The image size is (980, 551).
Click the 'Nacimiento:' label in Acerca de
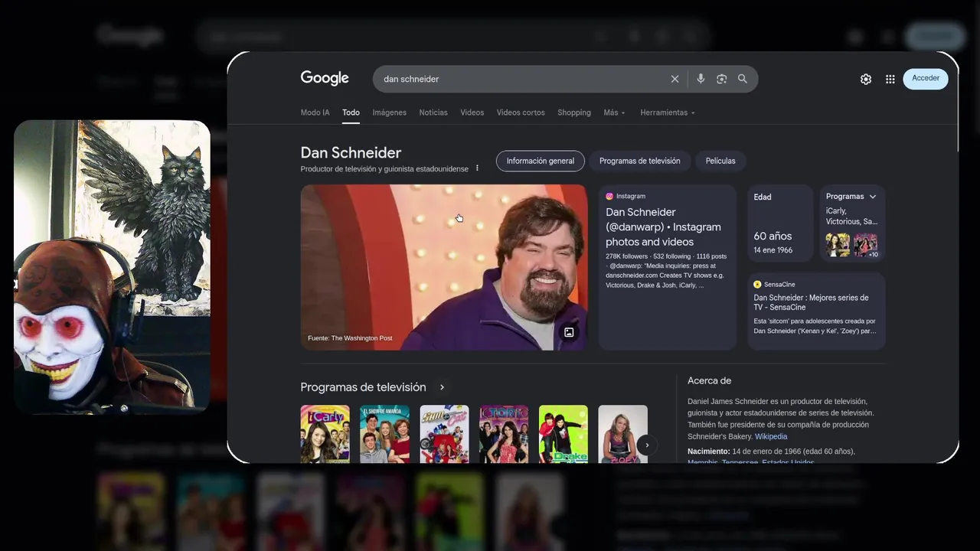coord(709,452)
